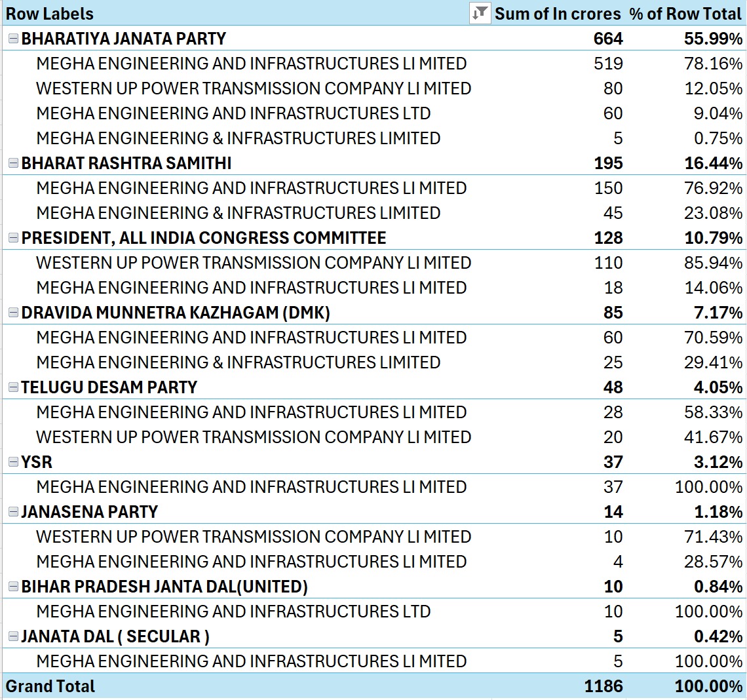
Task: Select the value 85 cell
Action: (x=613, y=313)
